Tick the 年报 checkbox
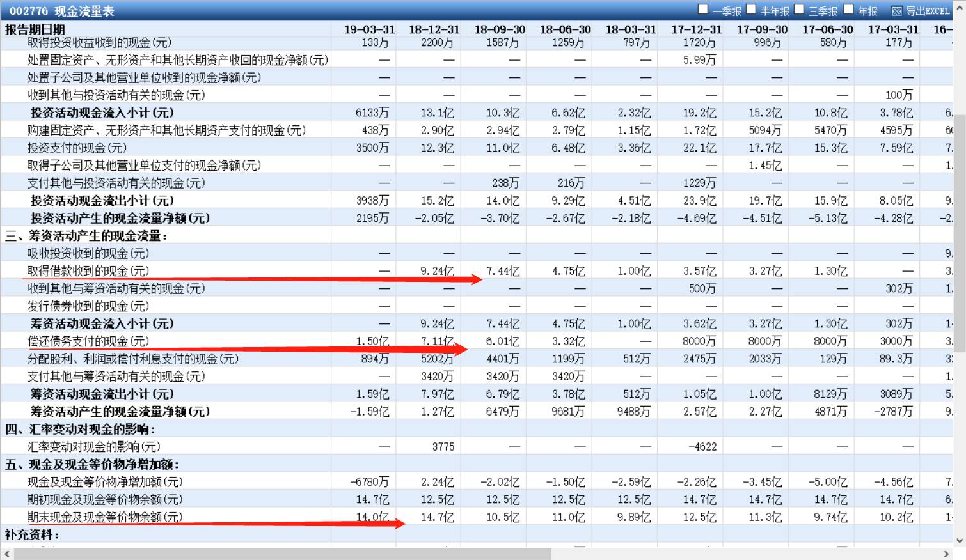 [x=849, y=10]
